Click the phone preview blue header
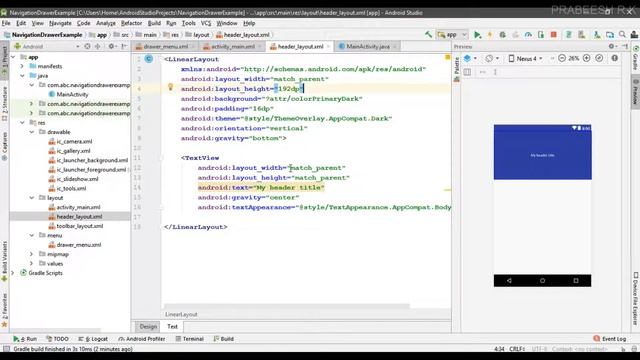Viewport: 640px width, 360px height. pos(542,152)
